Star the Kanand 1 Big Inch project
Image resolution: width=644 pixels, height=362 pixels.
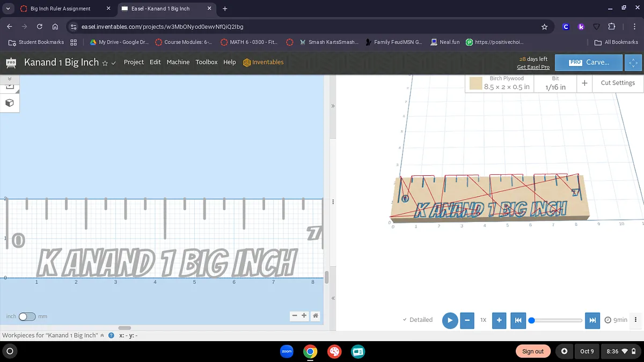(x=105, y=63)
